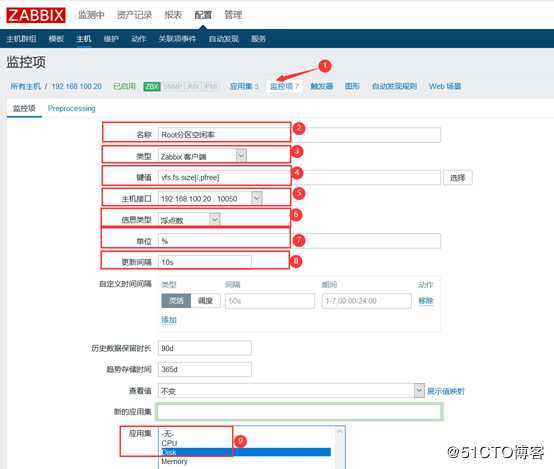Screen dimensions: 554x469
Task: Open the 配置 top menu
Action: coord(203,15)
